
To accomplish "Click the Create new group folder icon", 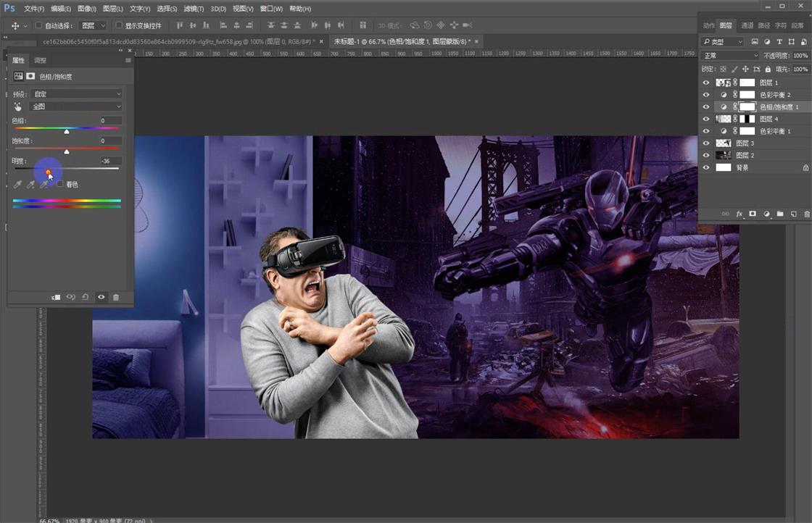I will pyautogui.click(x=781, y=213).
